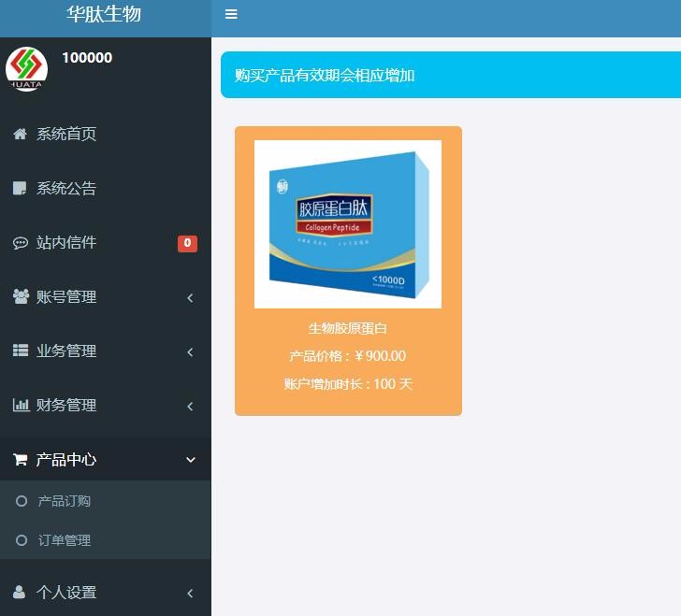Click the red unread count badge
Screen dimensions: 681x616
187,243
